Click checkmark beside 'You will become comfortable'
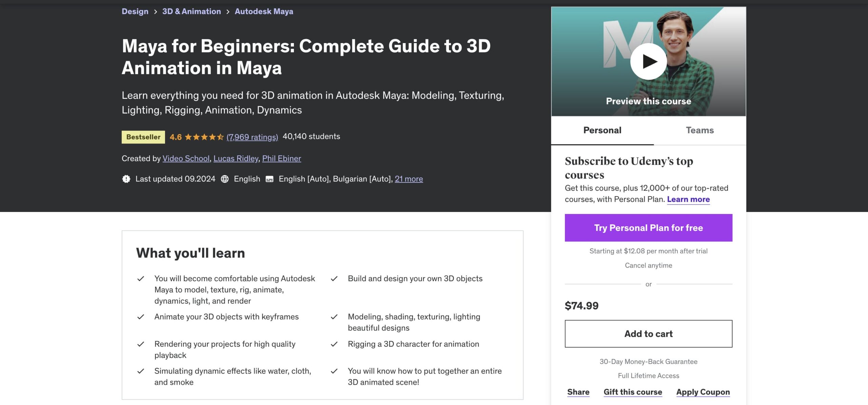 click(140, 279)
